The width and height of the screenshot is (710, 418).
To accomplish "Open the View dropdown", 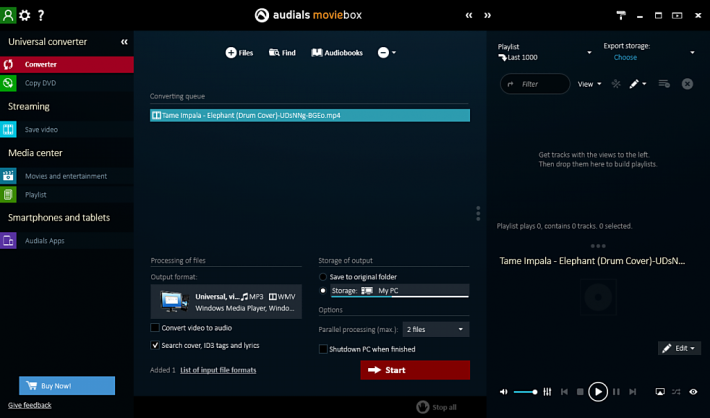I will [x=589, y=84].
